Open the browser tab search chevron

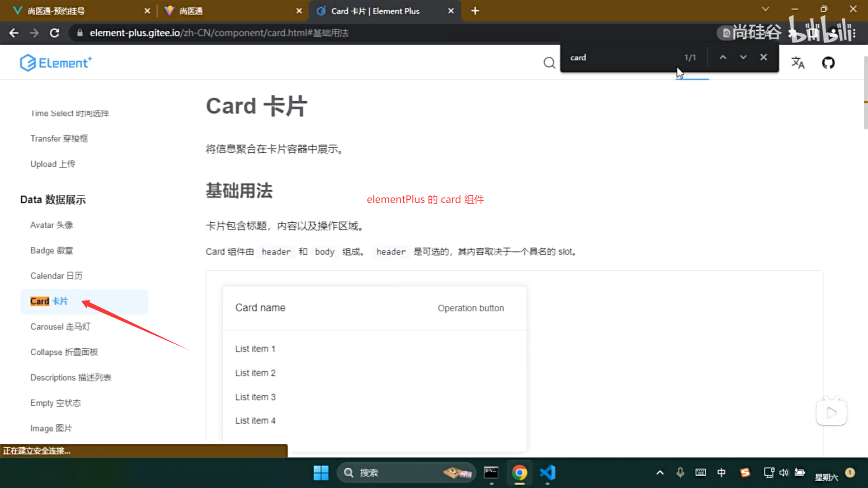(x=765, y=9)
